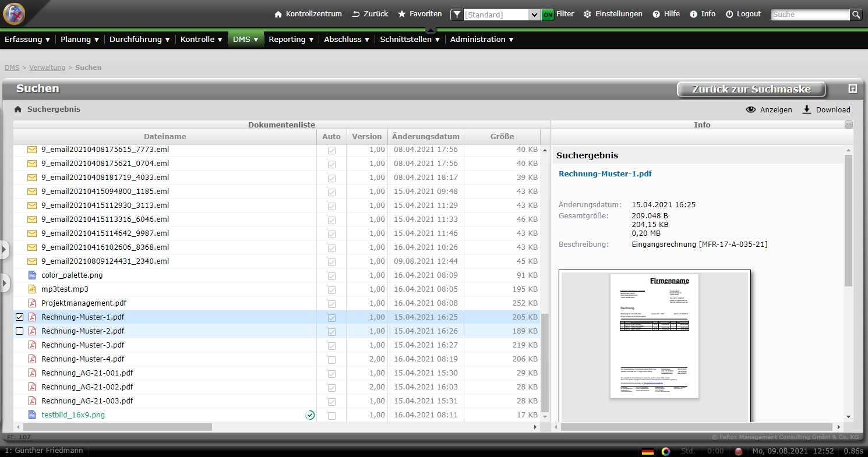
Task: Click the home icon beside Suchergebnis
Action: tap(18, 109)
